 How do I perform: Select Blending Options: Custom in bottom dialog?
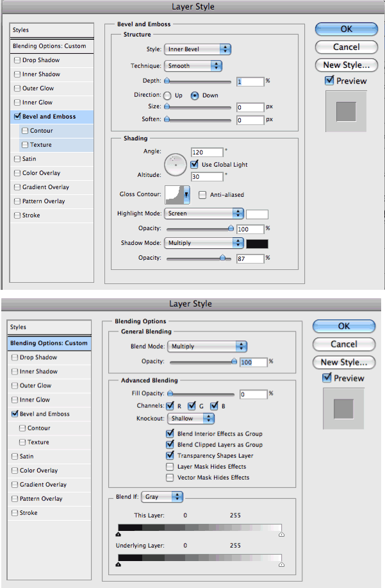pyautogui.click(x=49, y=343)
